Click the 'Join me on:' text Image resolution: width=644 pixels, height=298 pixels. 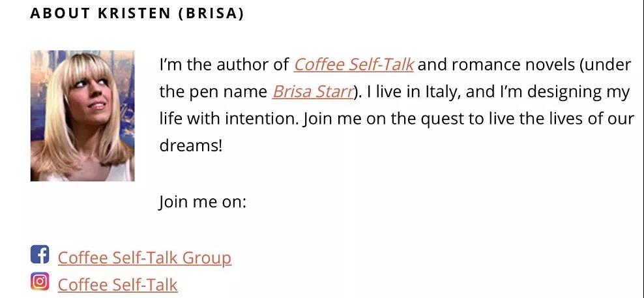(x=203, y=201)
